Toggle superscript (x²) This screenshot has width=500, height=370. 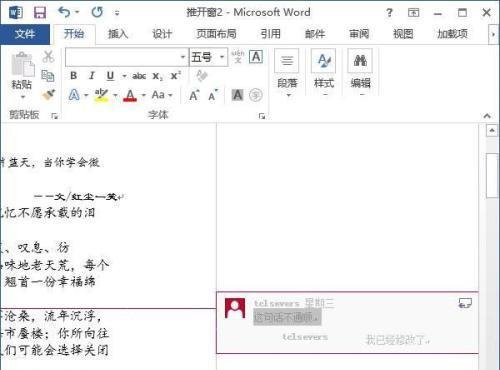[176, 76]
